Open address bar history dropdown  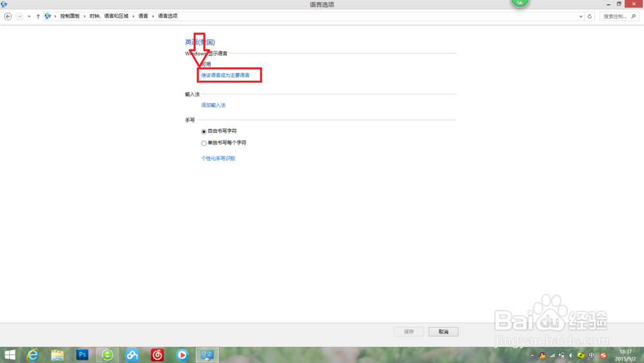click(581, 17)
